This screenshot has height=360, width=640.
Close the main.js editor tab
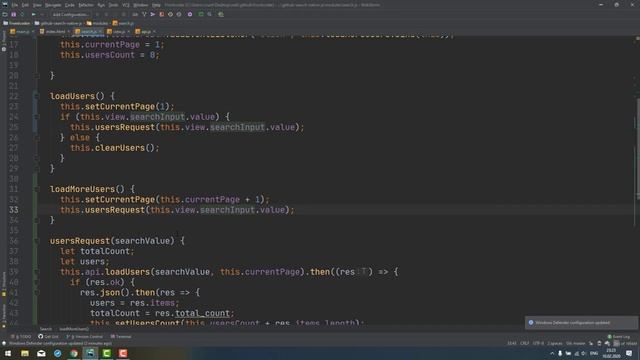click(x=33, y=31)
